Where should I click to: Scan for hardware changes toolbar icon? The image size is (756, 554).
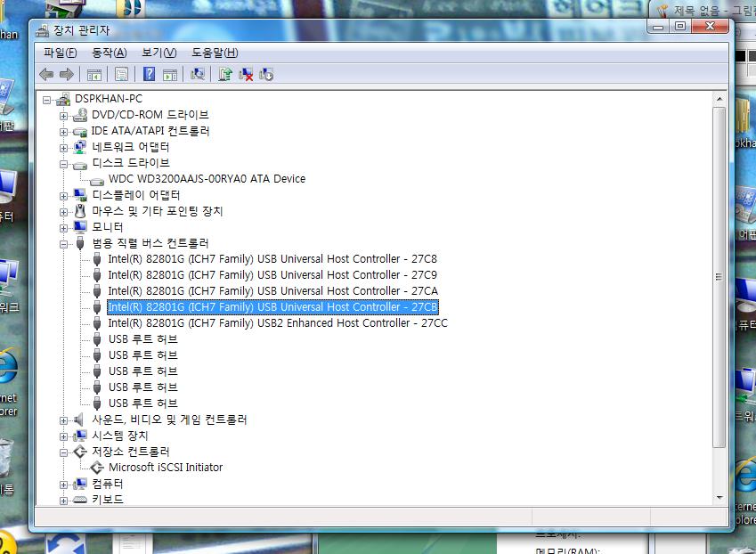[198, 74]
